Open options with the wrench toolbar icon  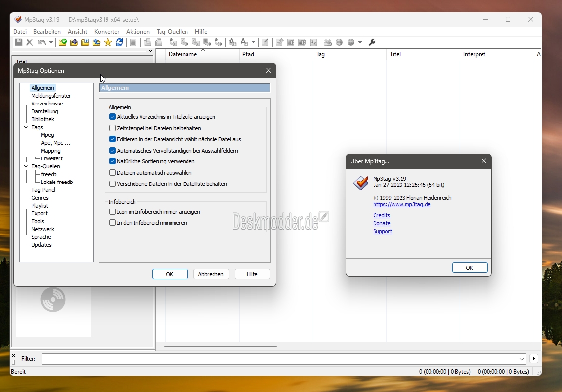(x=372, y=42)
